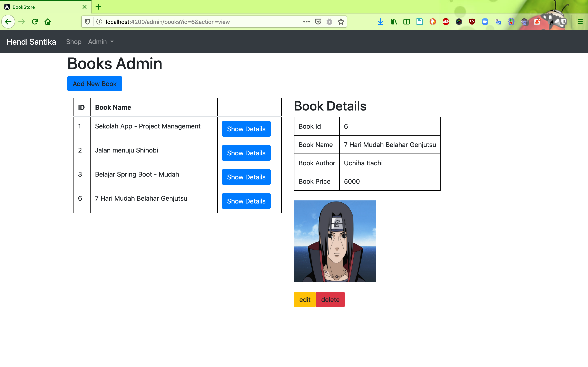Open the Library bookshelf icon
The height and width of the screenshot is (367, 588).
[x=394, y=22]
